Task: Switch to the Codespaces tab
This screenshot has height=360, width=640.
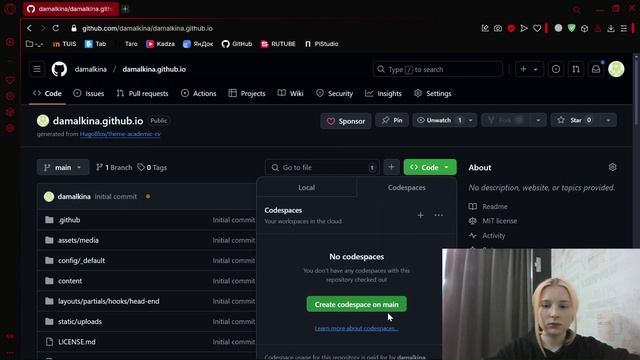Action: pyautogui.click(x=407, y=187)
